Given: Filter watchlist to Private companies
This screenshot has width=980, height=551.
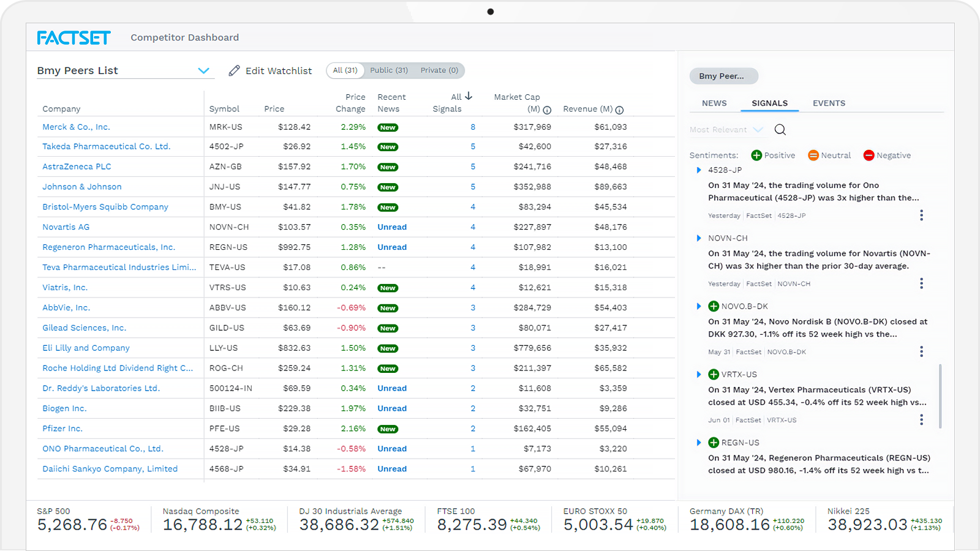Looking at the screenshot, I should [439, 70].
